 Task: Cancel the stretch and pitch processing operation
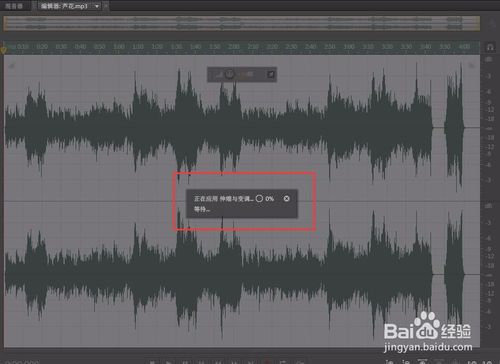click(286, 199)
